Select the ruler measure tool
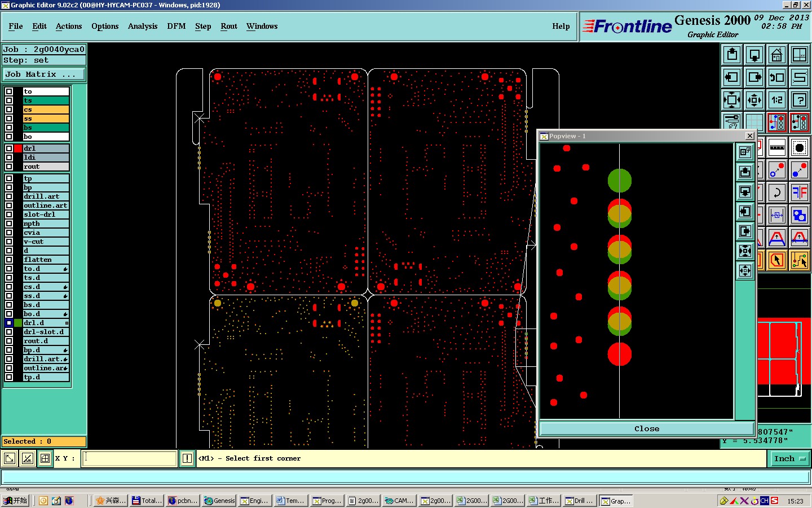The width and height of the screenshot is (812, 508). point(777,148)
